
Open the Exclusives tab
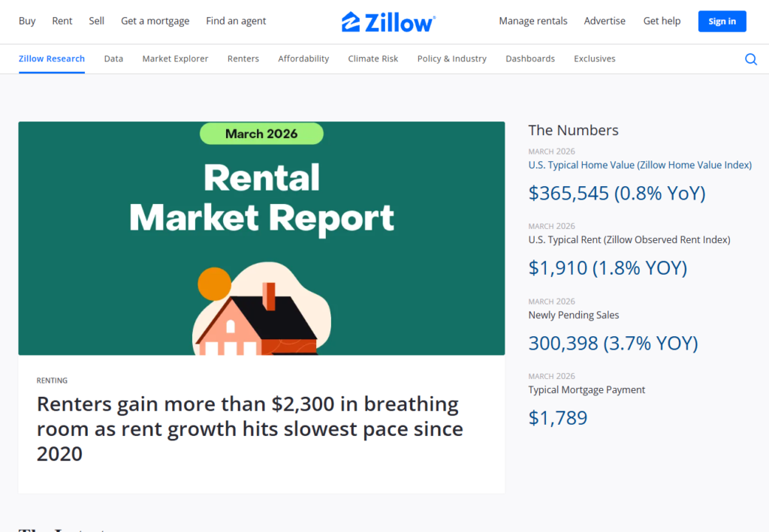594,58
